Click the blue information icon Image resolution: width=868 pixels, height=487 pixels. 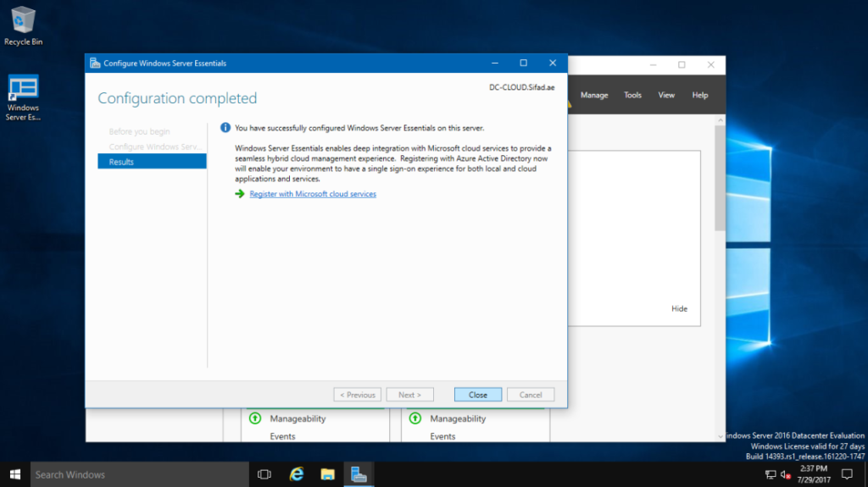pyautogui.click(x=225, y=128)
